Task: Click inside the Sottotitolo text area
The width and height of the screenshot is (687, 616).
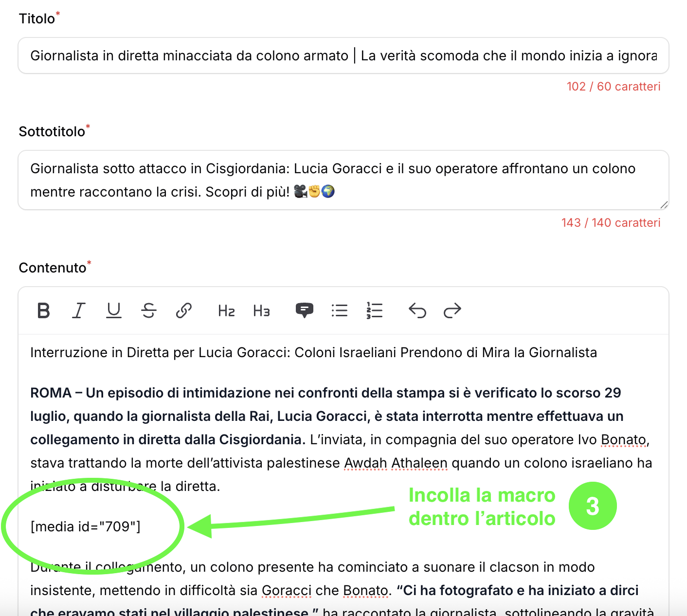Action: [x=343, y=180]
